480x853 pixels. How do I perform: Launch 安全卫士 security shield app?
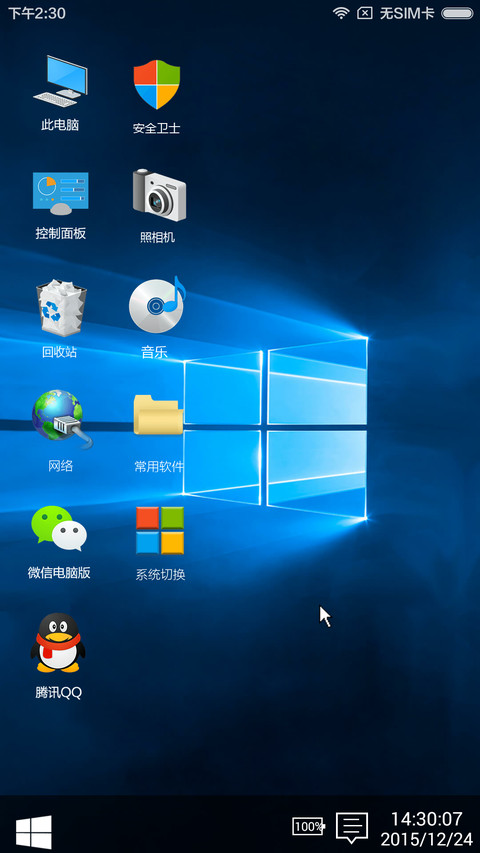click(x=157, y=85)
